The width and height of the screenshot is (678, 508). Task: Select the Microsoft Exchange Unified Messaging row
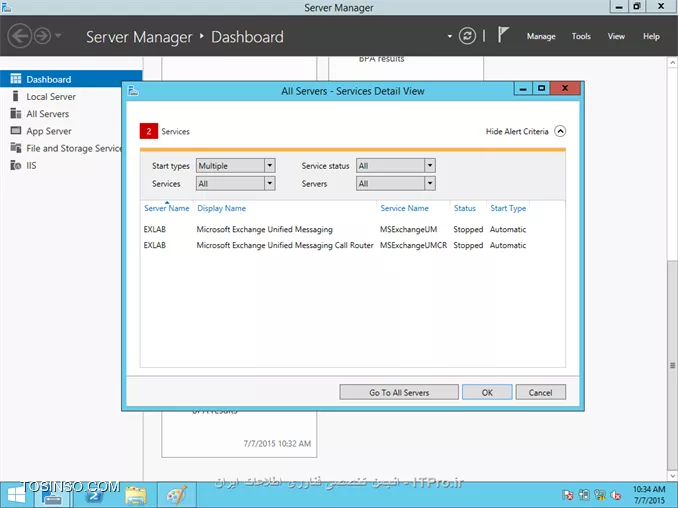click(x=352, y=229)
